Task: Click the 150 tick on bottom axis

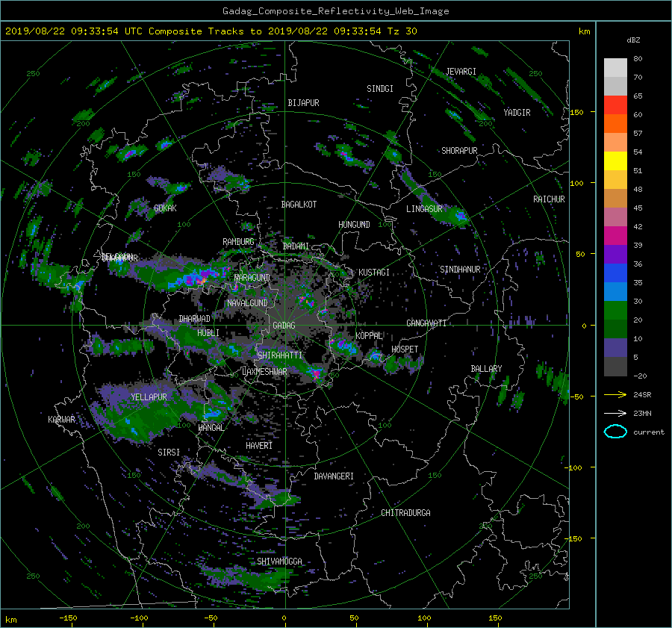Action: click(494, 618)
